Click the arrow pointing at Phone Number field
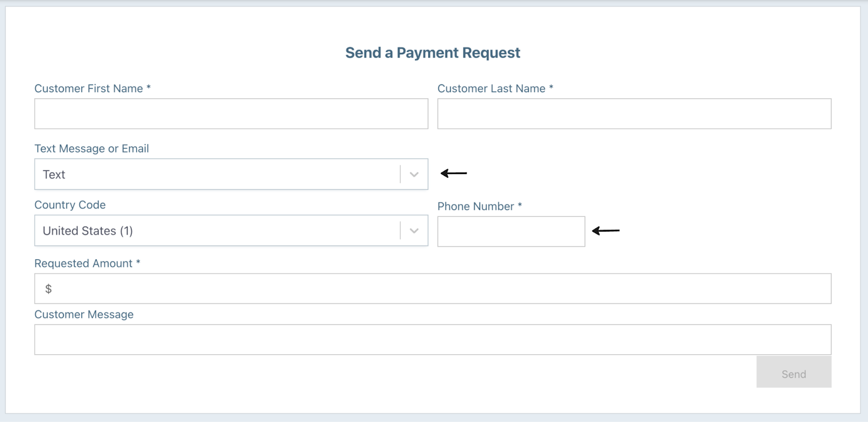The width and height of the screenshot is (868, 422). (x=605, y=231)
